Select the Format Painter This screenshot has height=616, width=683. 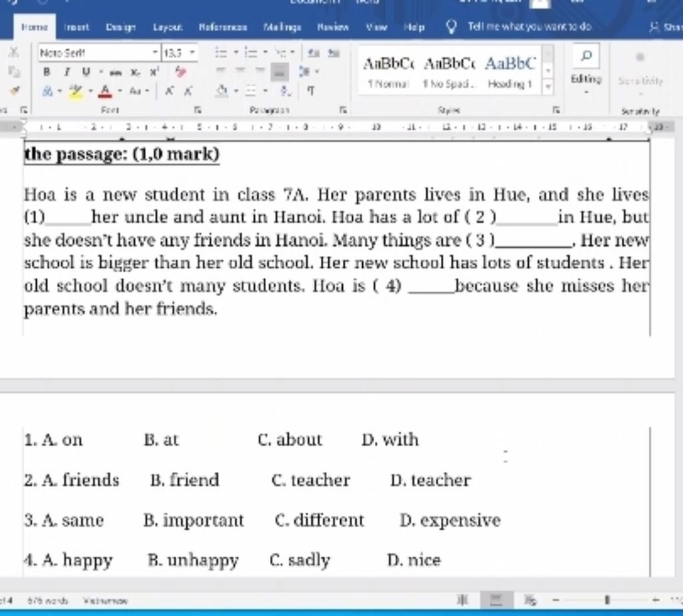16,90
